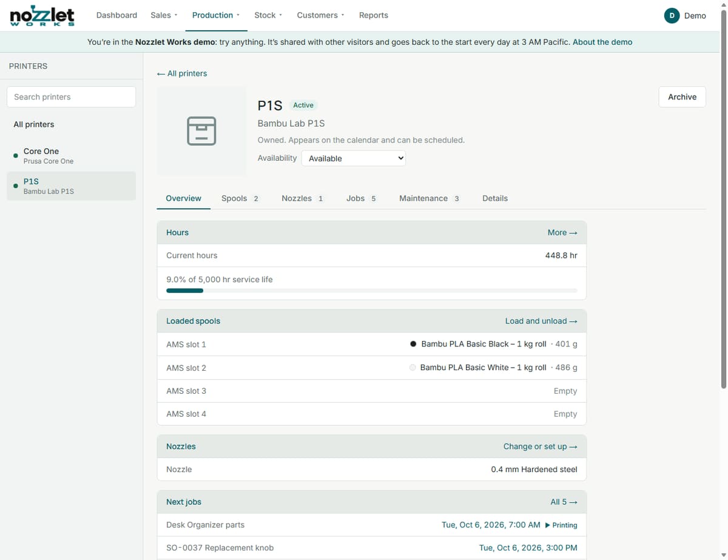The image size is (728, 560).
Task: Click the Demo user name
Action: (x=695, y=16)
